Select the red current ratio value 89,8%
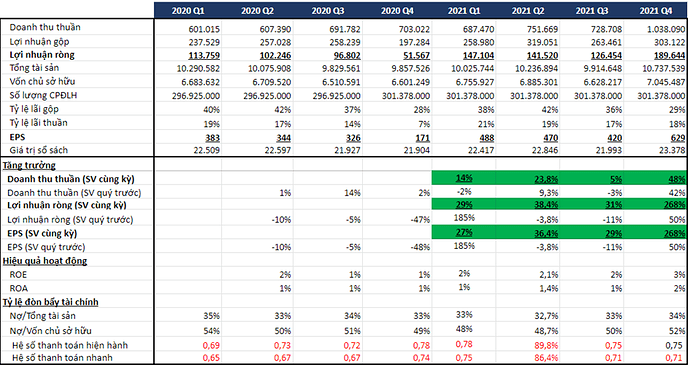690x367 pixels. click(546, 345)
